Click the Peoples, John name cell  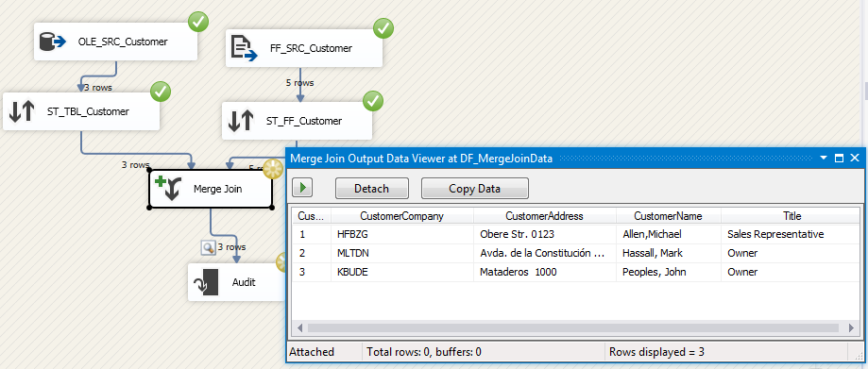tap(669, 272)
